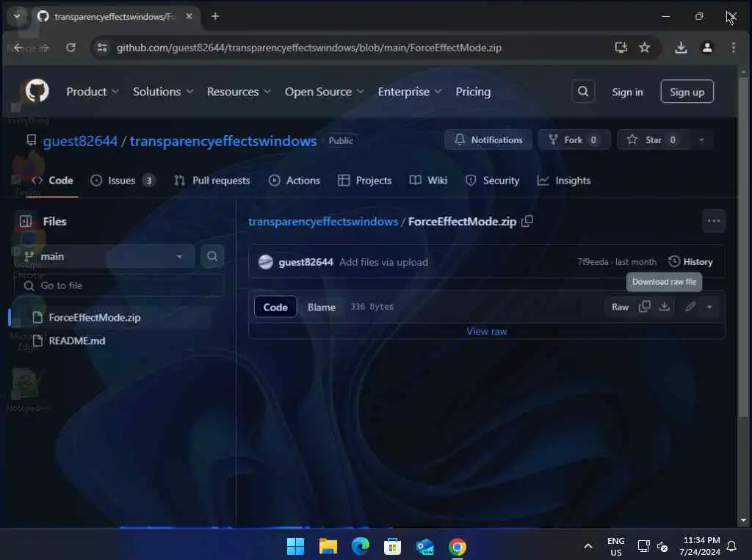The width and height of the screenshot is (752, 560).
Task: Open the GitHub search icon button
Action: (x=583, y=91)
